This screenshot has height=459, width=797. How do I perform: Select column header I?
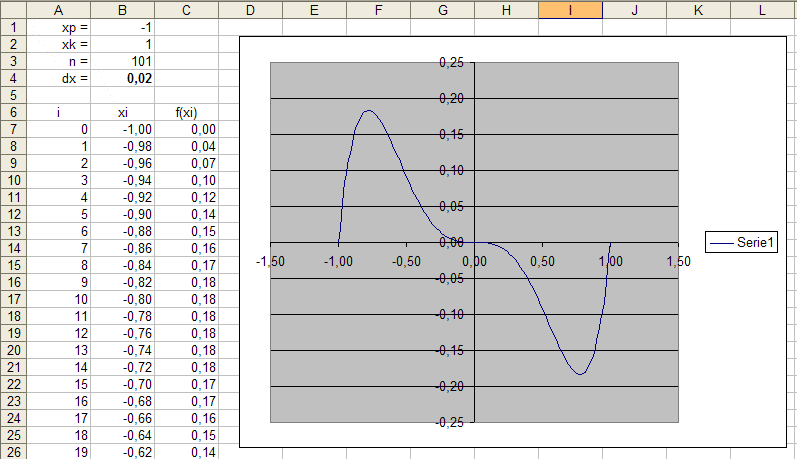pyautogui.click(x=570, y=9)
